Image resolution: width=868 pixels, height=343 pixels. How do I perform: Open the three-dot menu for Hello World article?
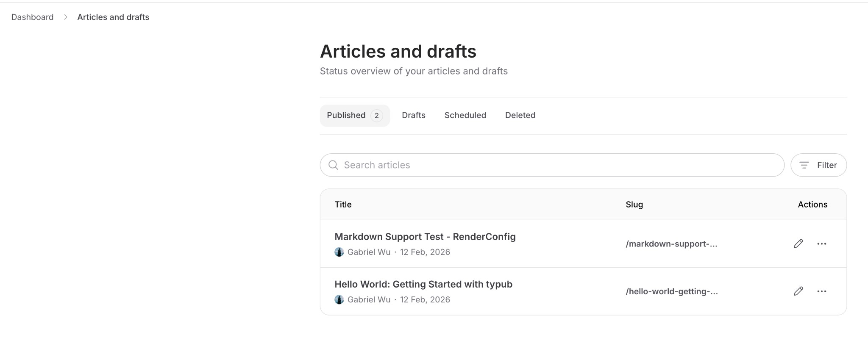[821, 291]
